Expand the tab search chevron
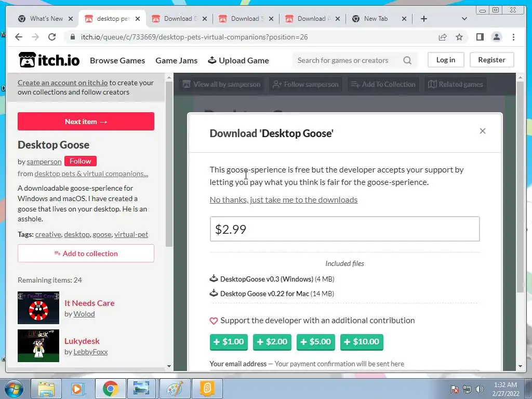Viewport: 532px width, 399px height. coord(464,19)
